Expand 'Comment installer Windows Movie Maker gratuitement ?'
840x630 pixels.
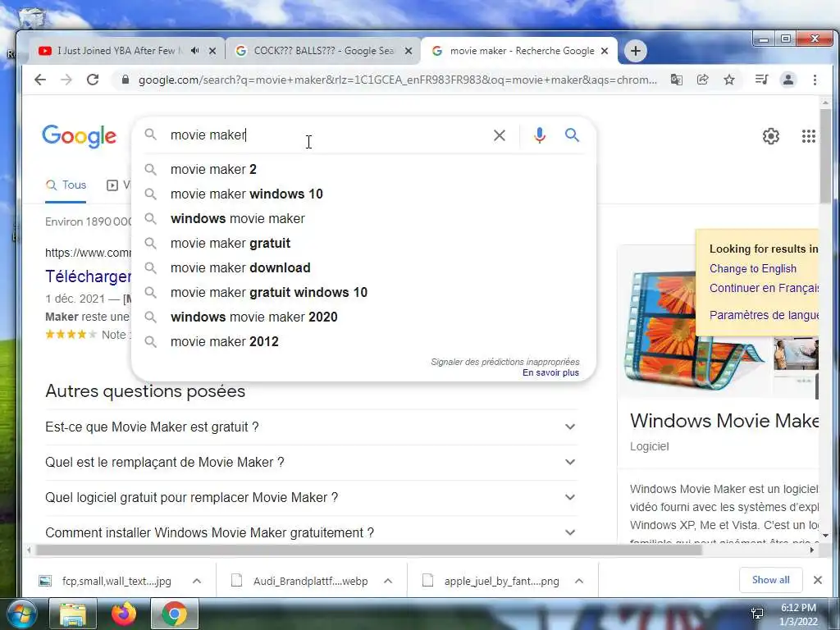tap(311, 532)
